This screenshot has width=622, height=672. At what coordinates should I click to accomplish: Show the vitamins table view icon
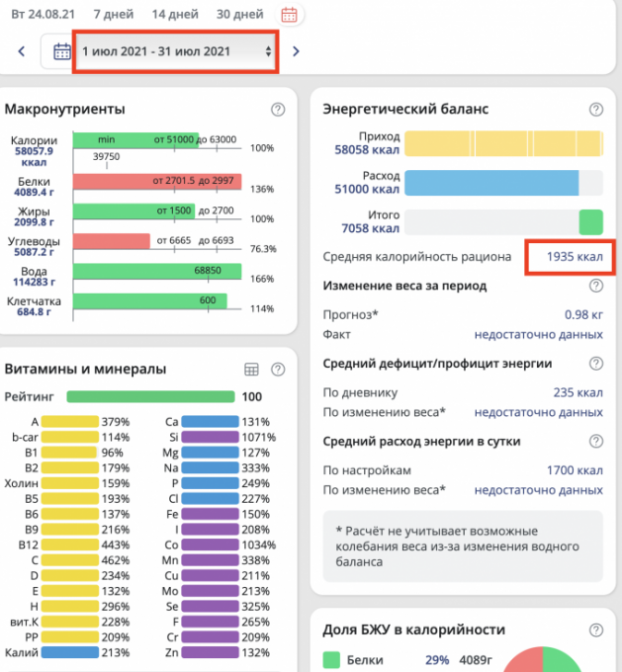point(251,370)
